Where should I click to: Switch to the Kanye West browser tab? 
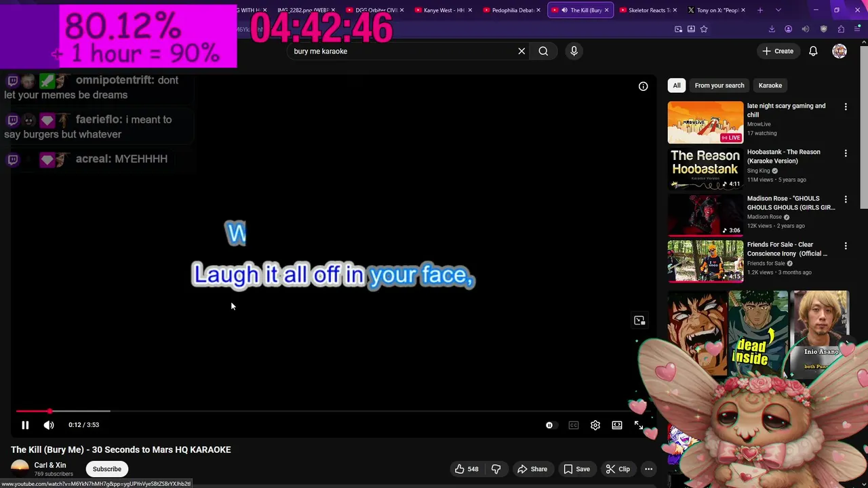point(444,10)
